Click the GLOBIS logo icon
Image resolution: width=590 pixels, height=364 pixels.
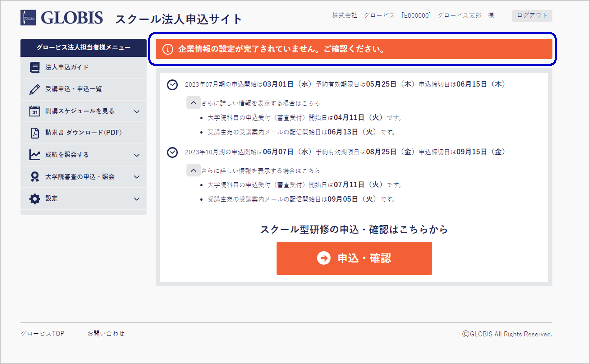click(x=28, y=18)
